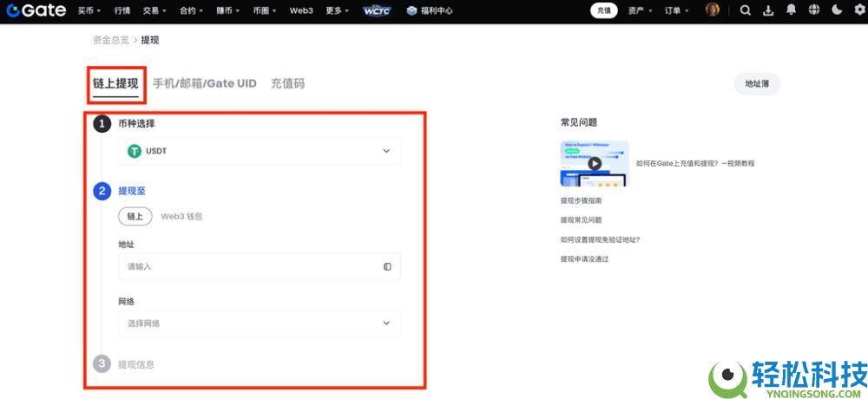Expand the 交易 menu
The image size is (868, 399).
tap(155, 10)
